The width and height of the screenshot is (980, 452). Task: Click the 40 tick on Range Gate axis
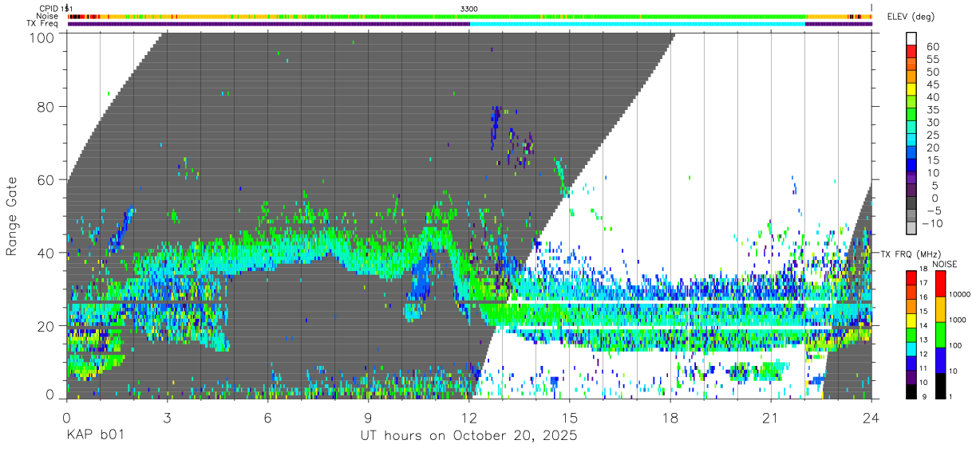pyautogui.click(x=47, y=253)
